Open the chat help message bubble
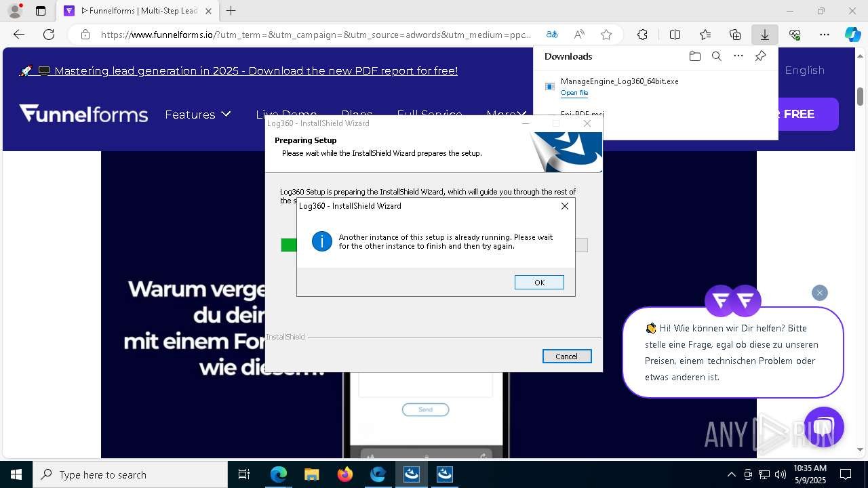Viewport: 868px width, 488px height. 732,352
